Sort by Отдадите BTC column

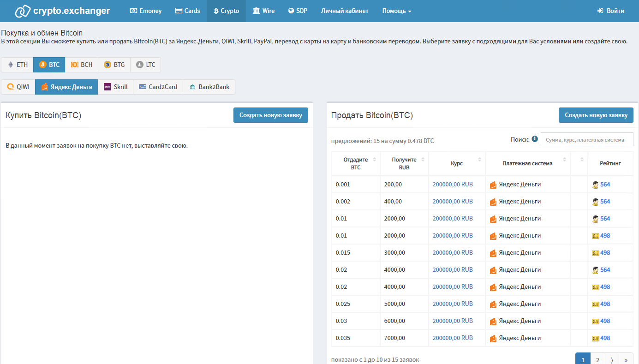[x=356, y=163]
